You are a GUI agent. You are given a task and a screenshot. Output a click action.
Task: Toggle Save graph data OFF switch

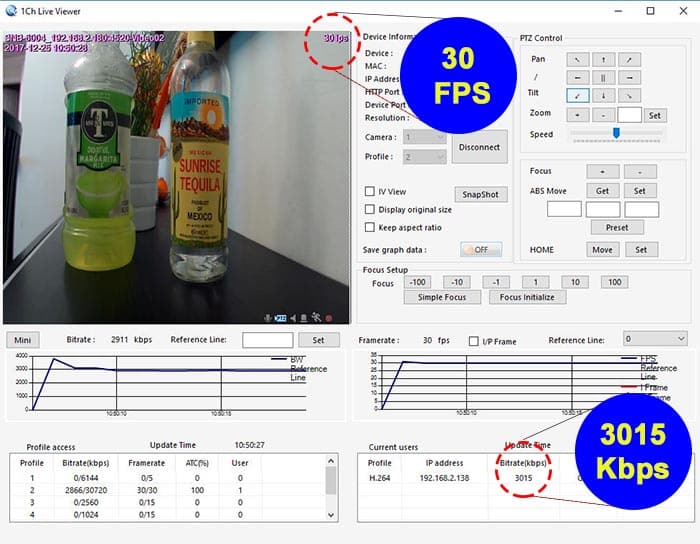(x=481, y=250)
